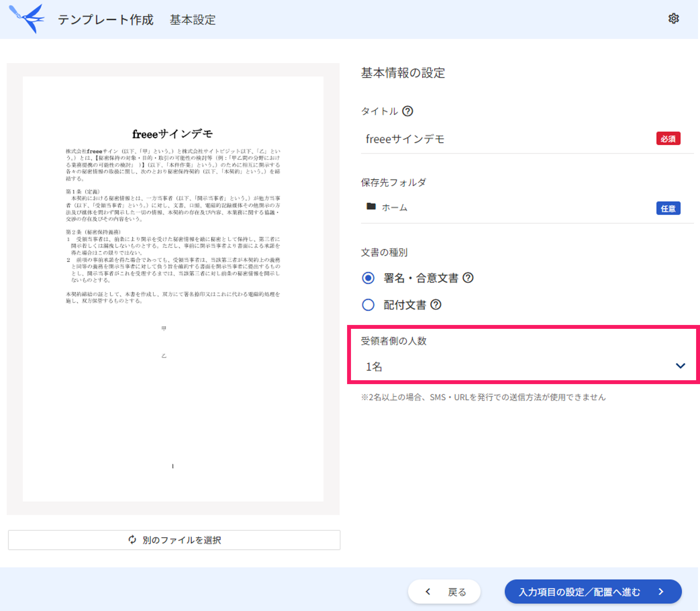
Task: Click the refresh icon in 別のファイルを選択
Action: click(132, 540)
